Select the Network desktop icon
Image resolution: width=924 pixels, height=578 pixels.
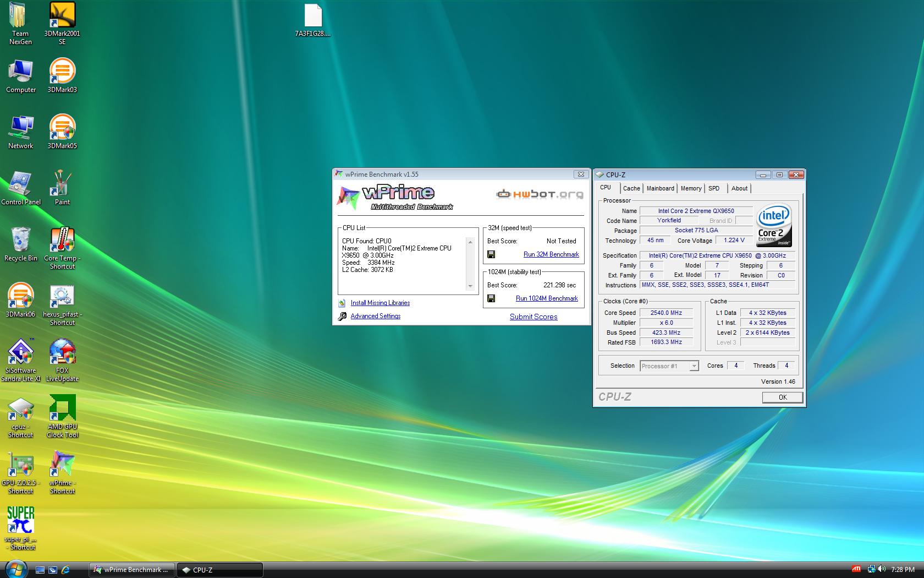(x=21, y=133)
